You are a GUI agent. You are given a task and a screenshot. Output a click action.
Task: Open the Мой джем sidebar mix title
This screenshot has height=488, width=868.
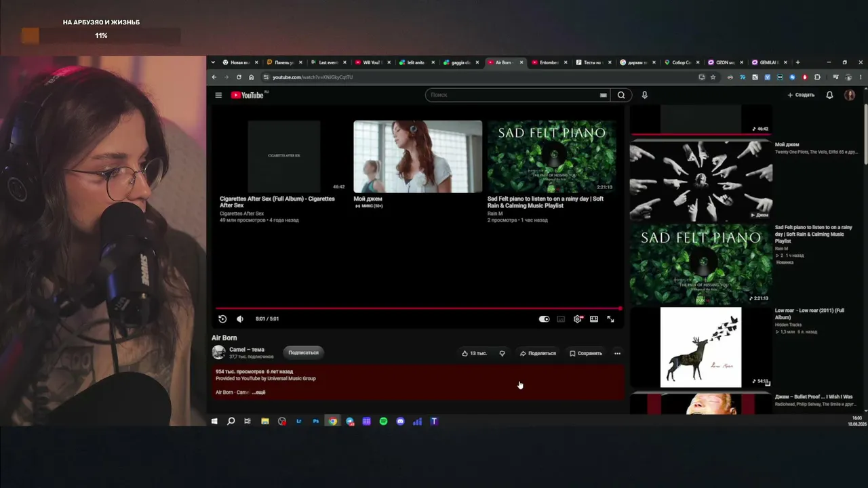point(787,144)
